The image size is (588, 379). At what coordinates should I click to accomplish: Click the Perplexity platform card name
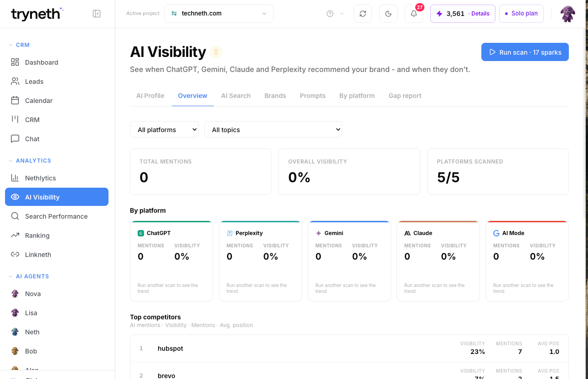click(249, 233)
